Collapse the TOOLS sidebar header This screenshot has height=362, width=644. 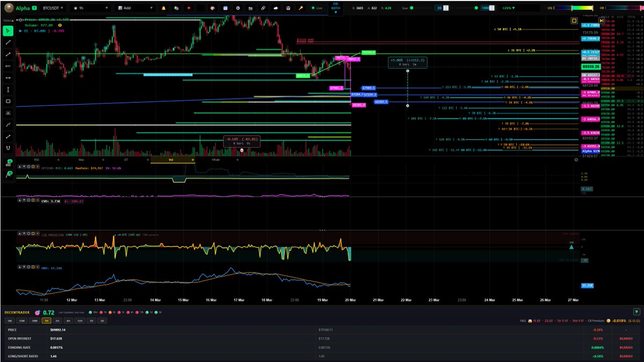(x=8, y=20)
